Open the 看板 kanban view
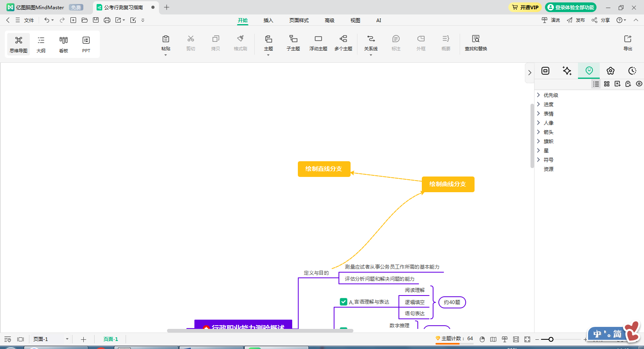The height and width of the screenshot is (349, 644). click(x=64, y=44)
